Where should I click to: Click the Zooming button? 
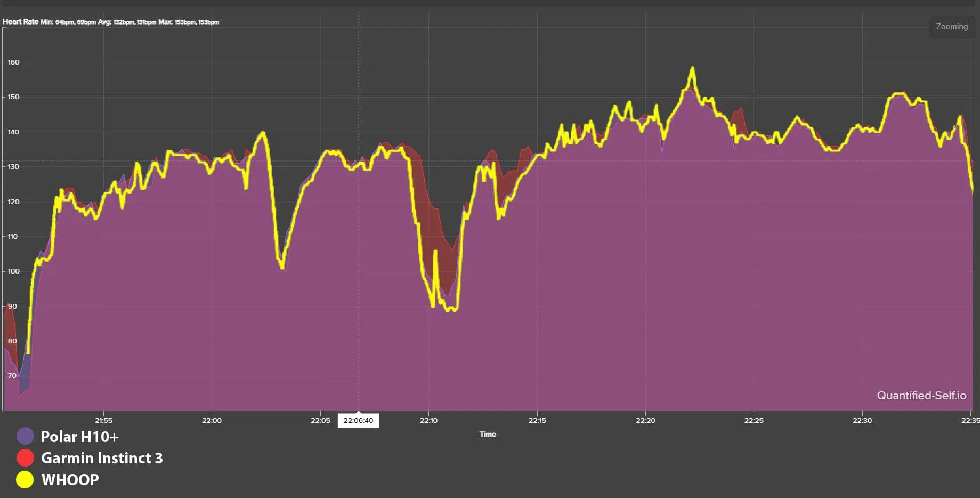[x=952, y=27]
